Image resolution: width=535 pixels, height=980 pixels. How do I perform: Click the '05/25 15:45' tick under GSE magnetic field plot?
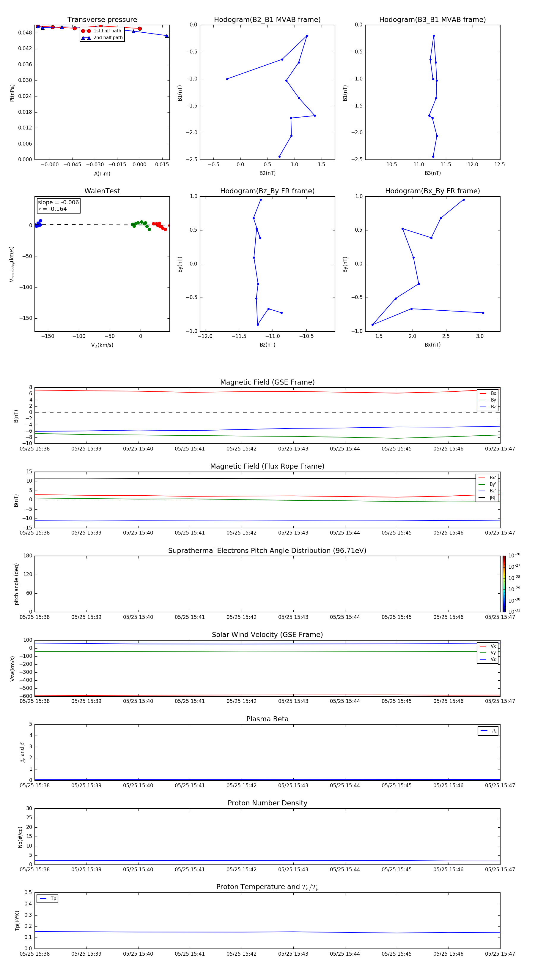[x=396, y=449]
